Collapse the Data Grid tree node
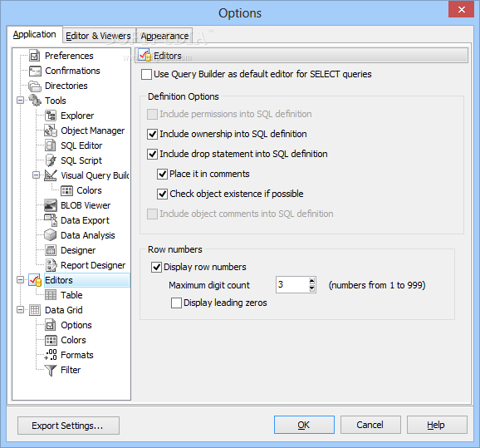Viewport: 480px width, 448px height. [20, 310]
